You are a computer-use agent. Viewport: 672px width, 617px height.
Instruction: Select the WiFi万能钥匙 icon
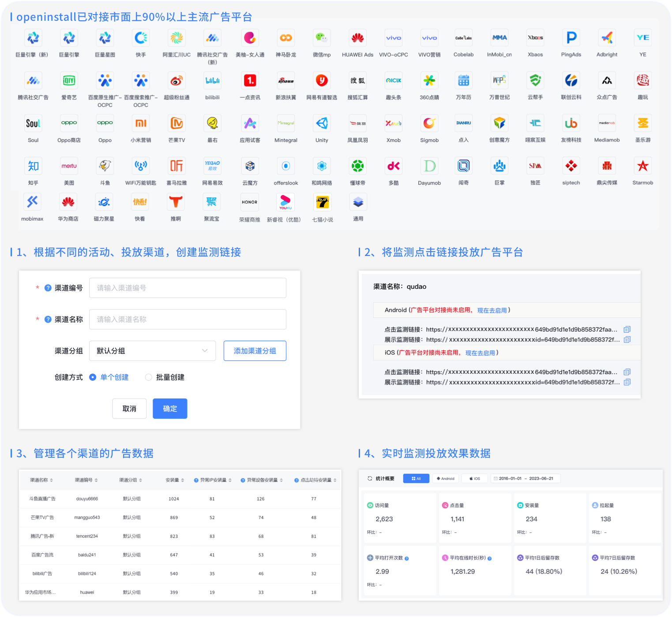coord(141,166)
